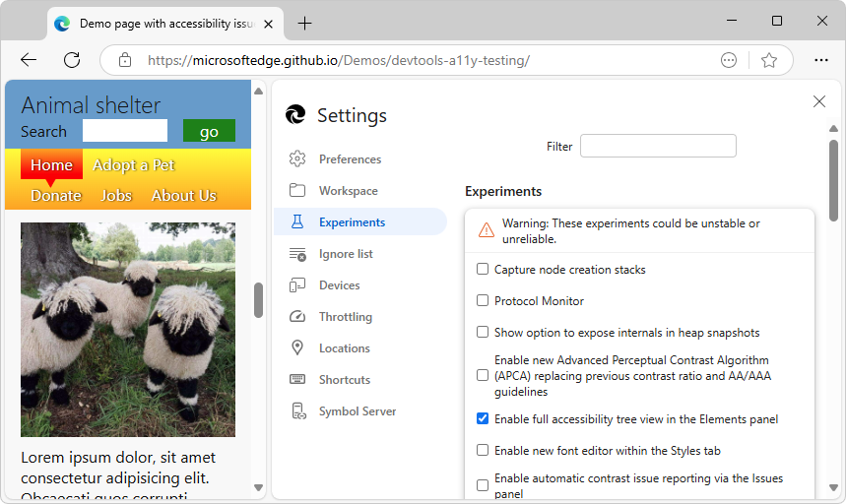846x504 pixels.
Task: Click the Donate navigation link
Action: [56, 196]
